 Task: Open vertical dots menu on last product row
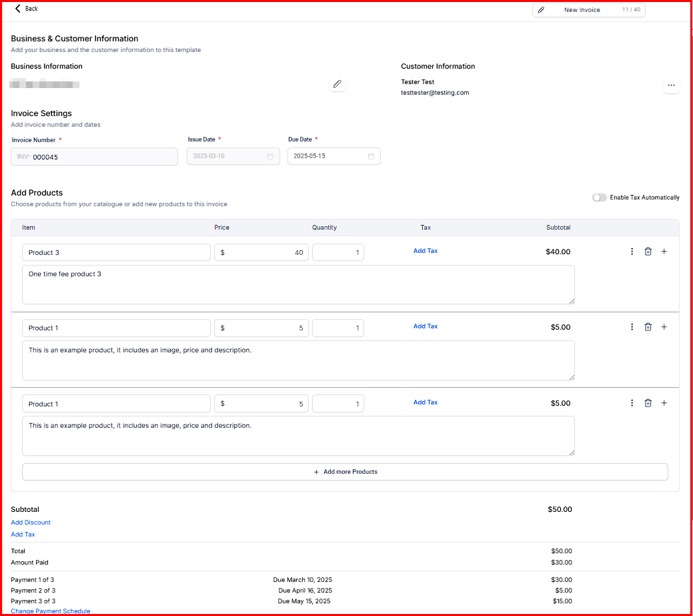632,403
